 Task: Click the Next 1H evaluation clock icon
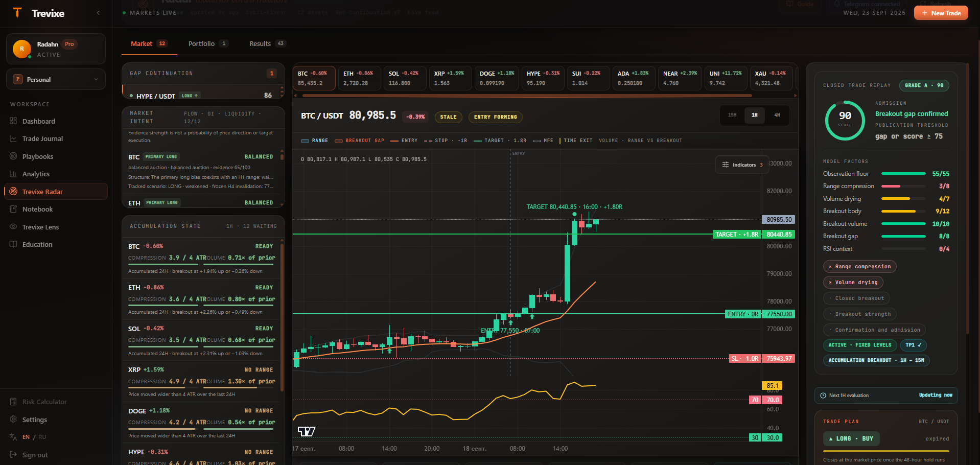coord(823,396)
